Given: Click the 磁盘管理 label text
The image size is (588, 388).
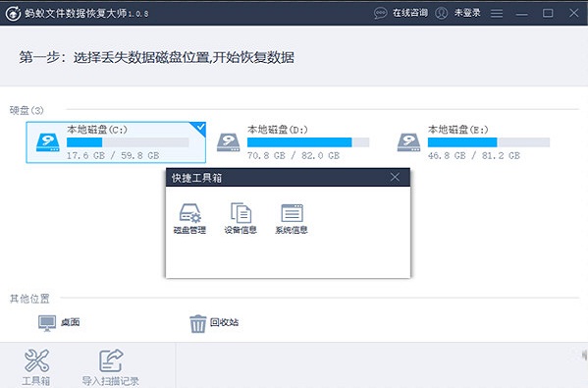Looking at the screenshot, I should pos(189,230).
